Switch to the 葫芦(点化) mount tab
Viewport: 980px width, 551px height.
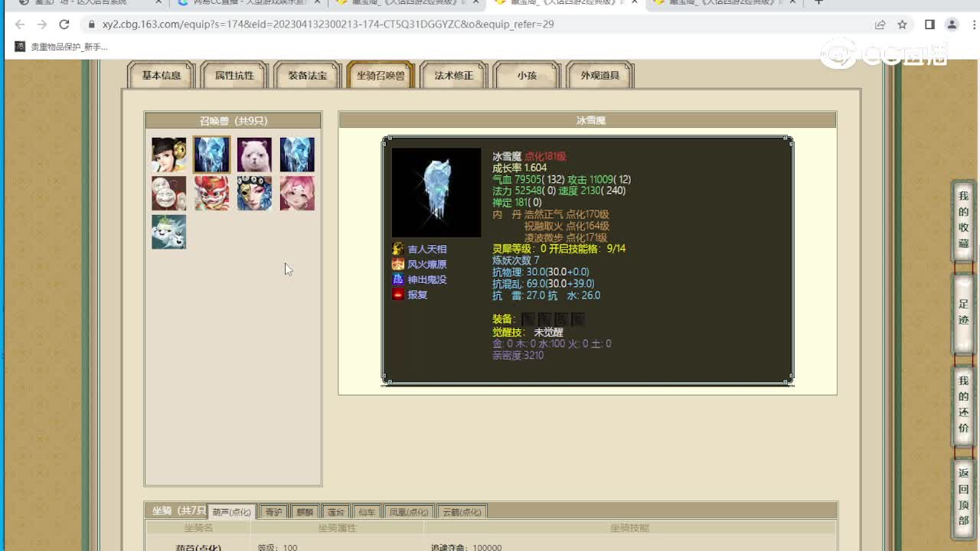[x=231, y=512]
